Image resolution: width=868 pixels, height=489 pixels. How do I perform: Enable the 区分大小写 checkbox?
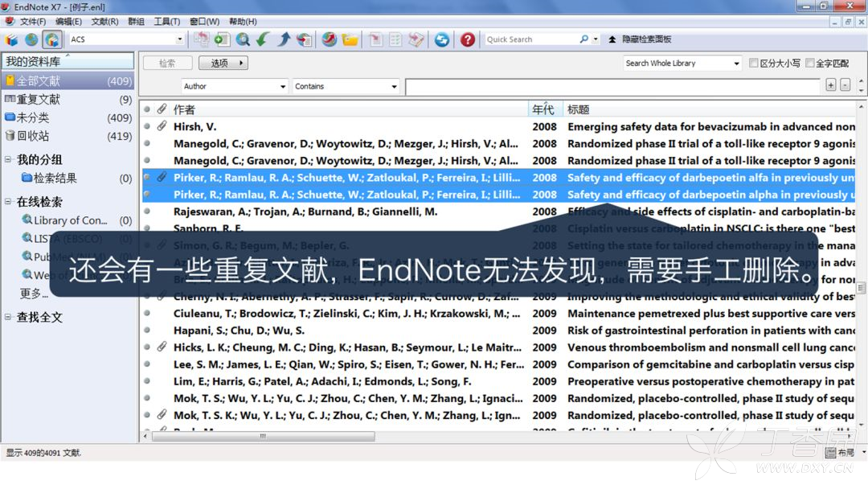coord(753,63)
